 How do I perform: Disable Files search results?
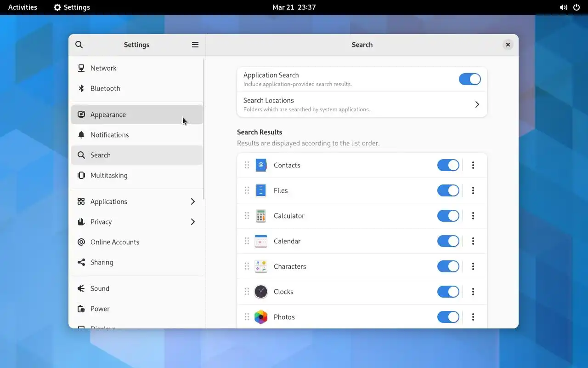[448, 190]
